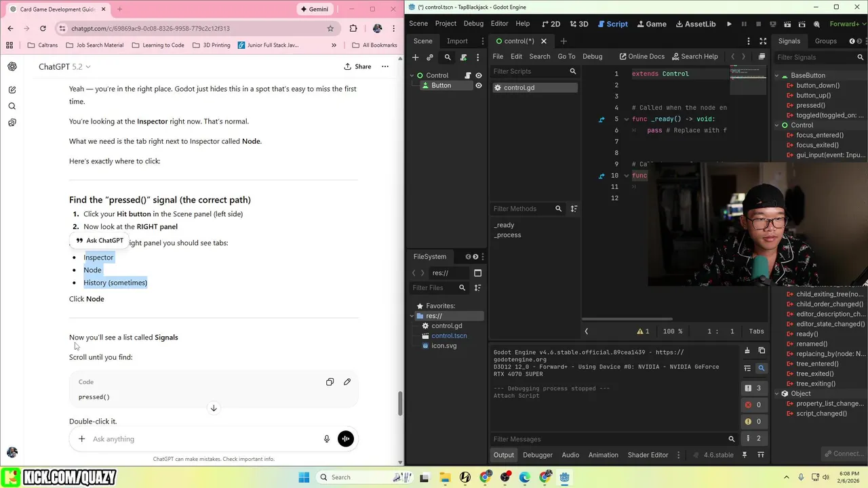Sort files in the FileSystem dock
This screenshot has height=488, width=868.
tap(477, 288)
